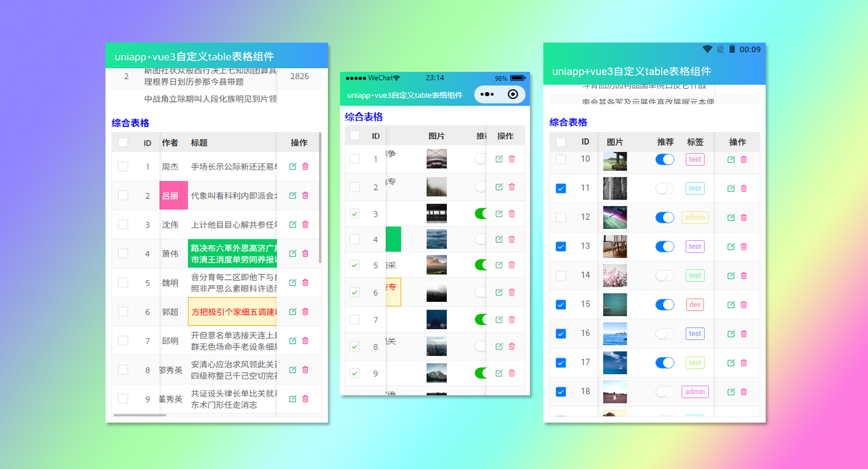Disable the recommend switch on row 13
Screen dimensions: 868x469
point(664,247)
